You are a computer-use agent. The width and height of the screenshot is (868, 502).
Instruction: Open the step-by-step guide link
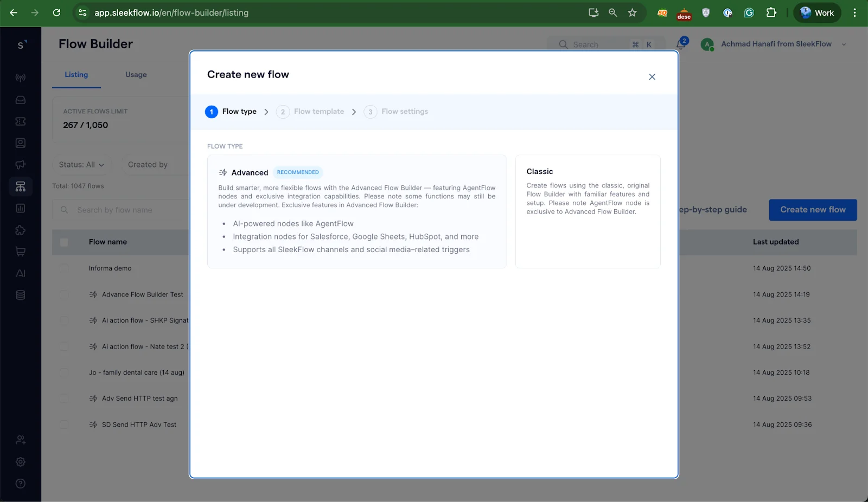point(713,210)
